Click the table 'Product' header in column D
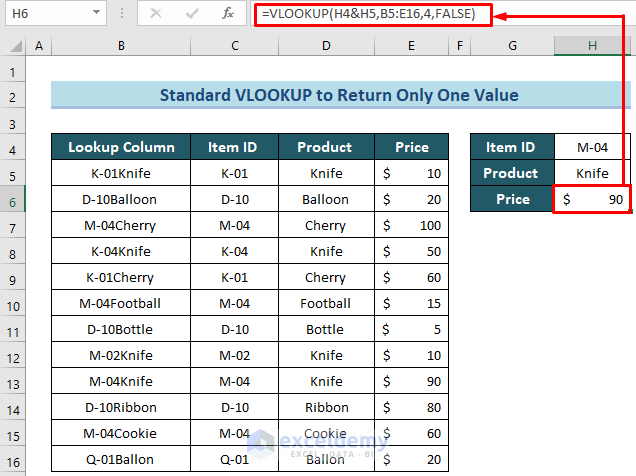Image resolution: width=636 pixels, height=476 pixels. click(x=326, y=147)
